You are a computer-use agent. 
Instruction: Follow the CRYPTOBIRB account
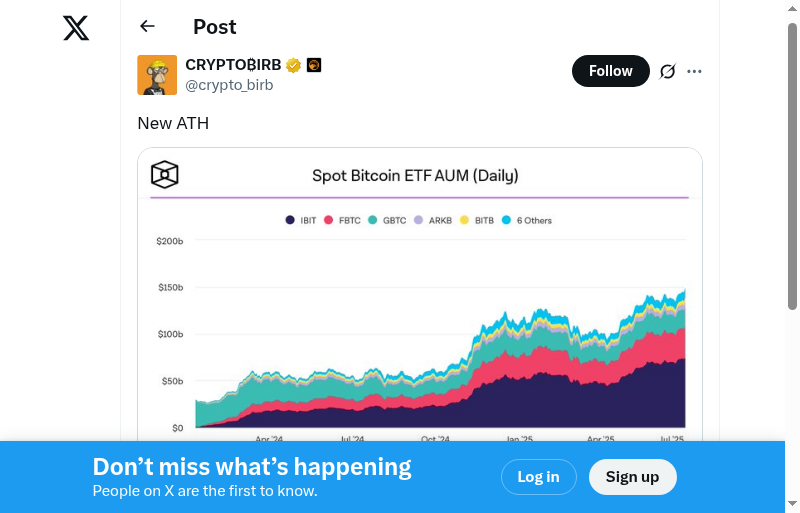[610, 71]
